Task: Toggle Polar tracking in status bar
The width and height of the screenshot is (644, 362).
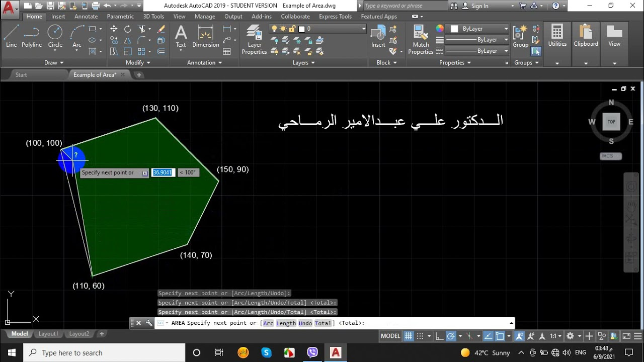Action: click(x=451, y=336)
